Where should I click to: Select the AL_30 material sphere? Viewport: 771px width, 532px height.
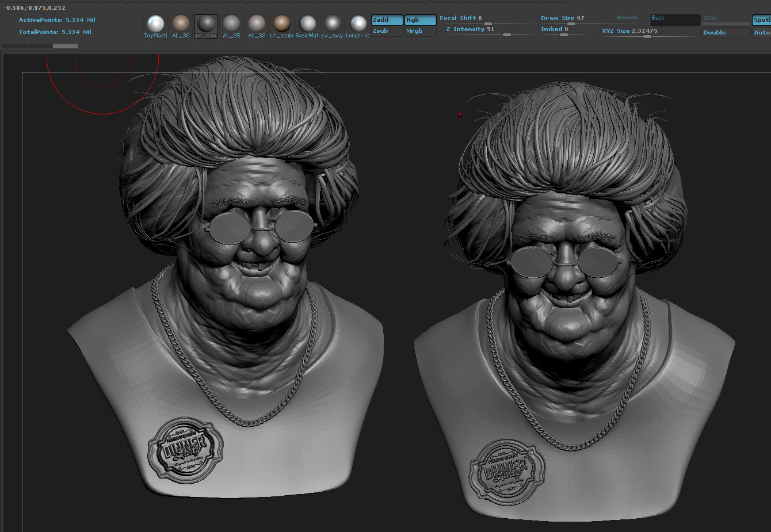tap(181, 26)
